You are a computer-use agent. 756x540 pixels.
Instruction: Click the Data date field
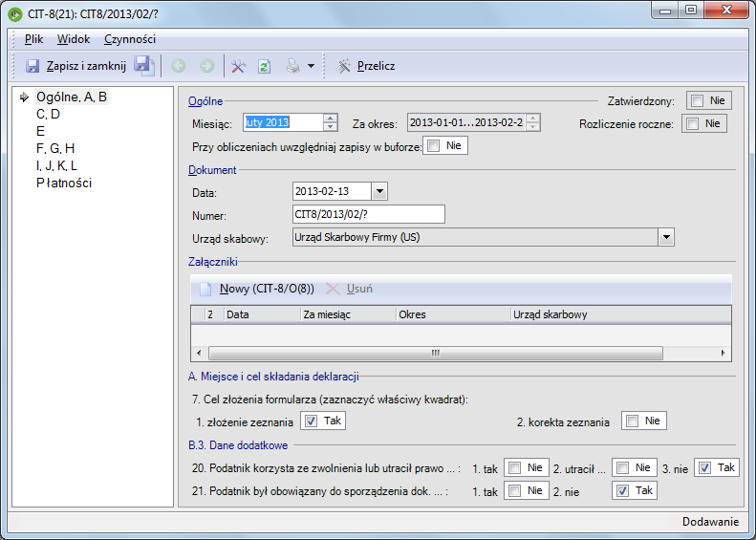(x=332, y=191)
